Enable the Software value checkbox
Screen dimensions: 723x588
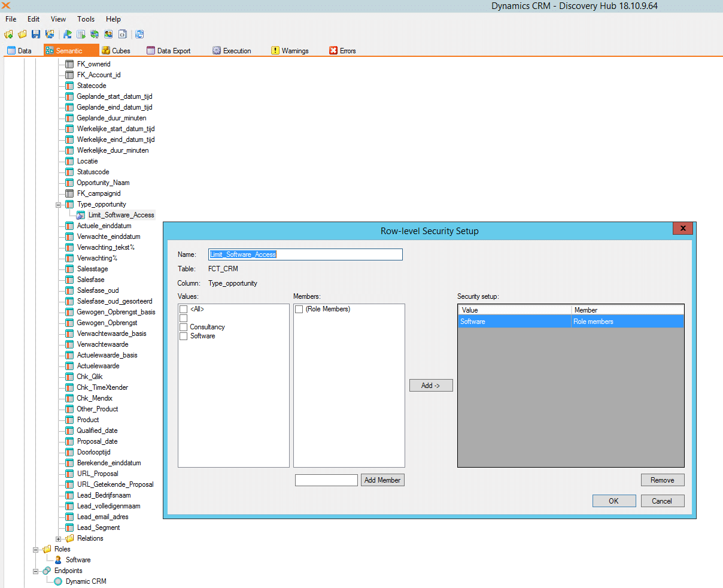183,336
